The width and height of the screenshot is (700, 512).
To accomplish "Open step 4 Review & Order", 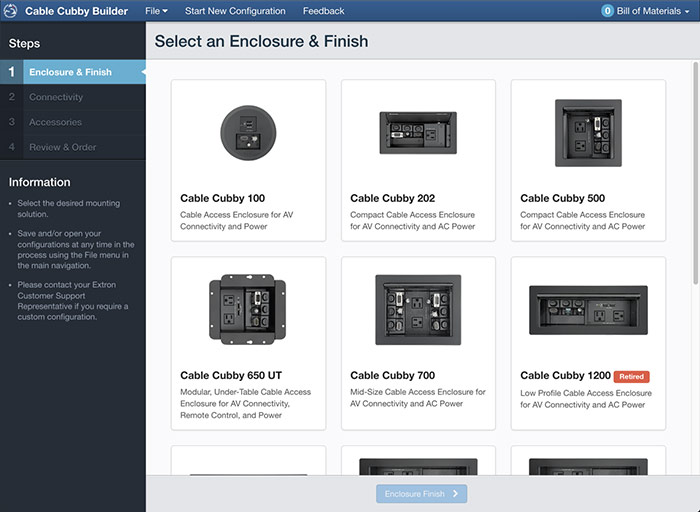I will coord(73,147).
